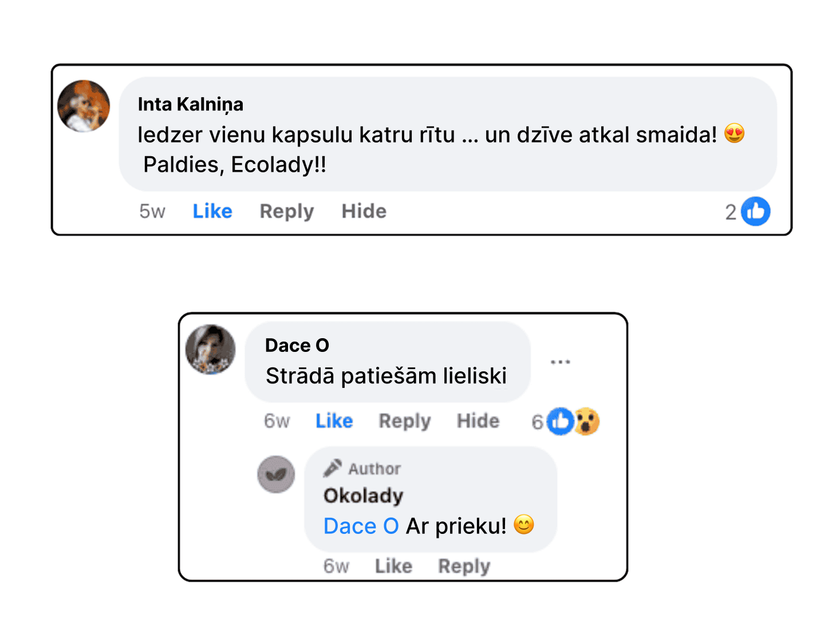Reply to Inta Kalniņa's comment

tap(287, 211)
